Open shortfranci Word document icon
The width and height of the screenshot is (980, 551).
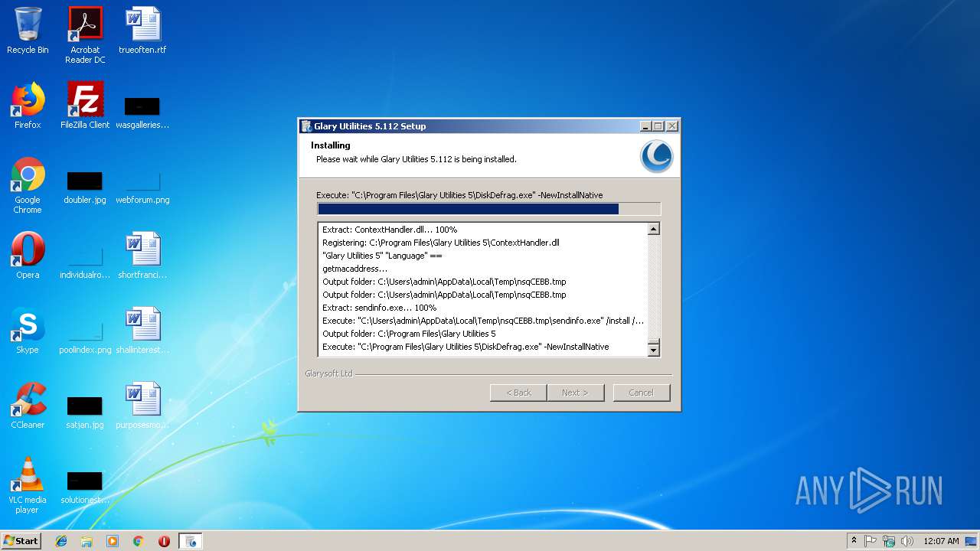coord(142,256)
